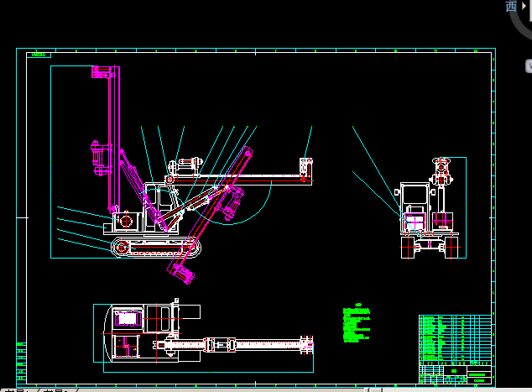Select the drawing number box in frame corner
The width and height of the screenshot is (532, 392).
[39, 55]
